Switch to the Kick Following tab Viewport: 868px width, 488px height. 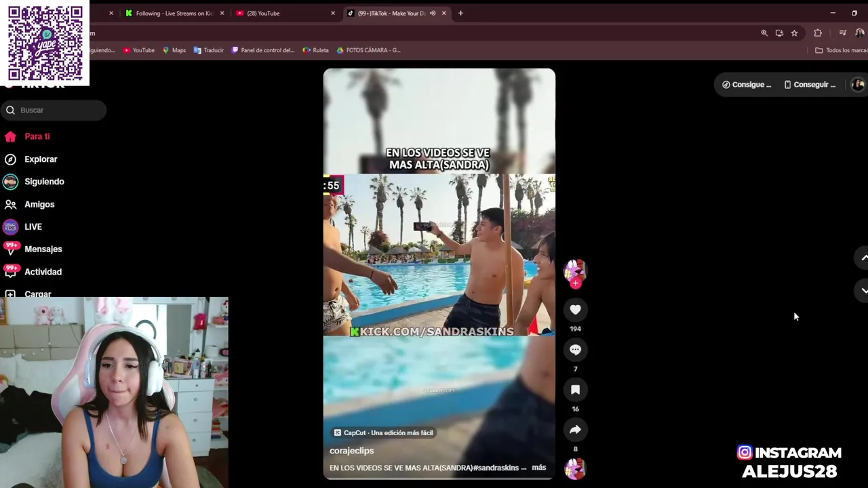[x=174, y=13]
